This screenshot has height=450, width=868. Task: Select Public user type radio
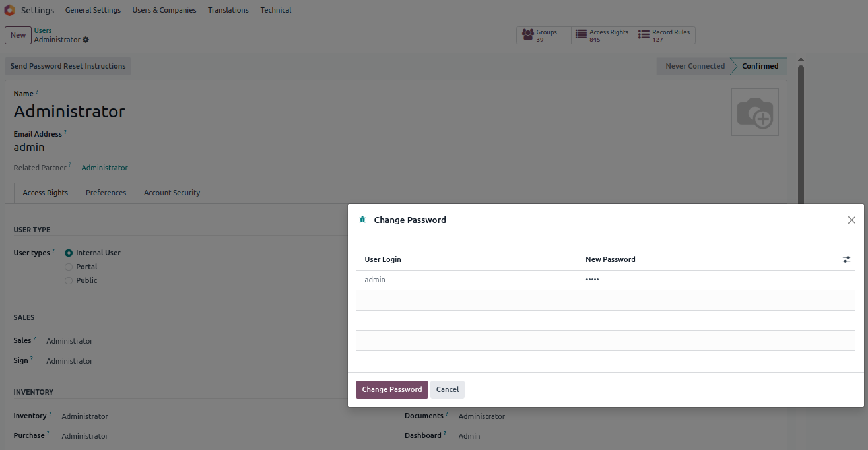[x=69, y=280]
